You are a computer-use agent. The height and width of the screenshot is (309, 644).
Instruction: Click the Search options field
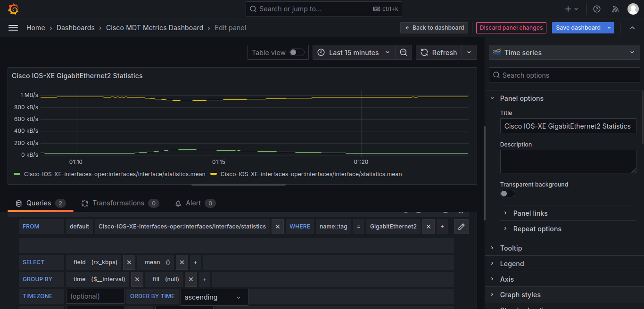tap(564, 75)
